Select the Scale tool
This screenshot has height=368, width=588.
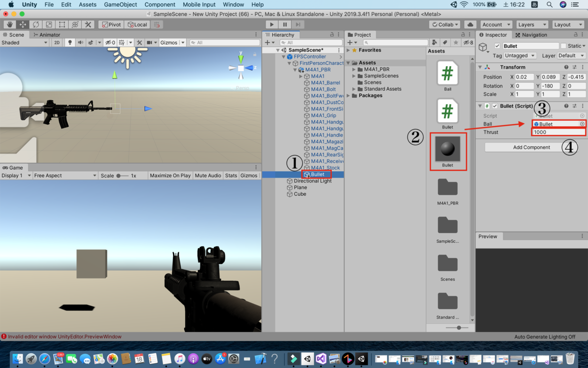pyautogui.click(x=49, y=25)
